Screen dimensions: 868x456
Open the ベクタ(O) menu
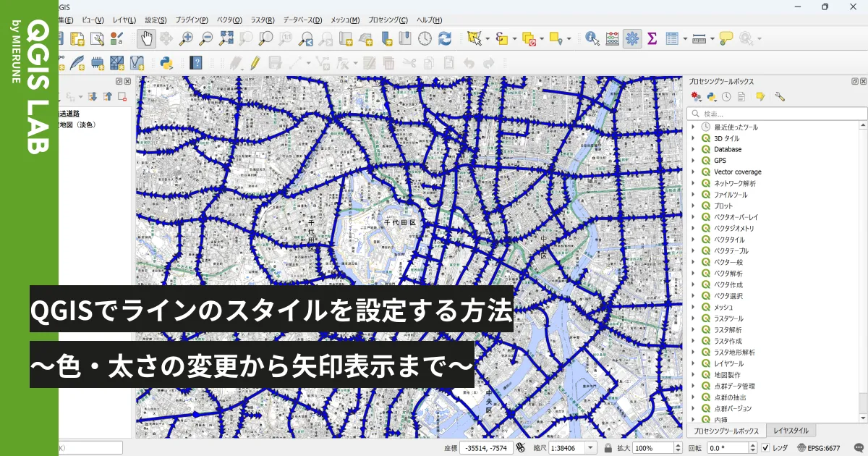(x=230, y=20)
